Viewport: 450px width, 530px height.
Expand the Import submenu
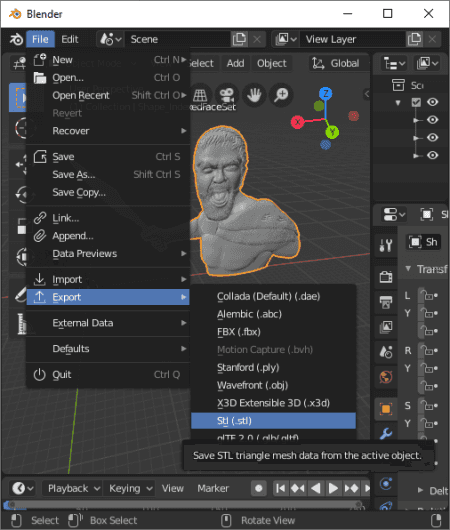(x=108, y=279)
